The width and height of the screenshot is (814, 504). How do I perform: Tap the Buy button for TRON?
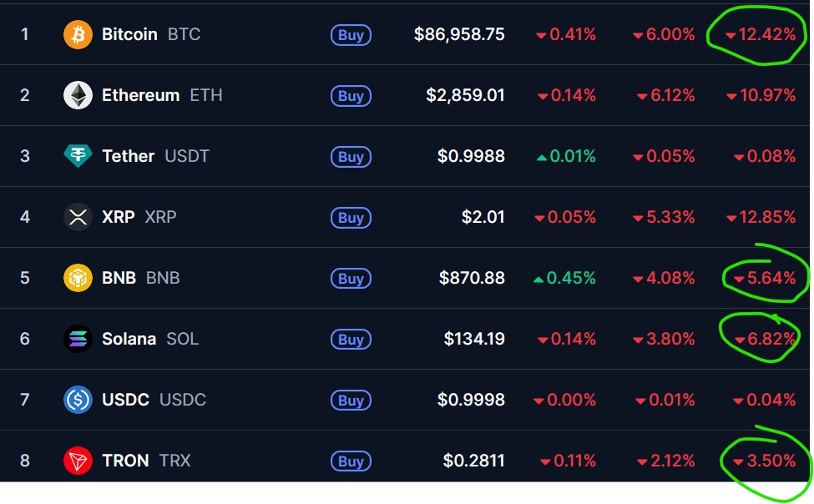(351, 461)
